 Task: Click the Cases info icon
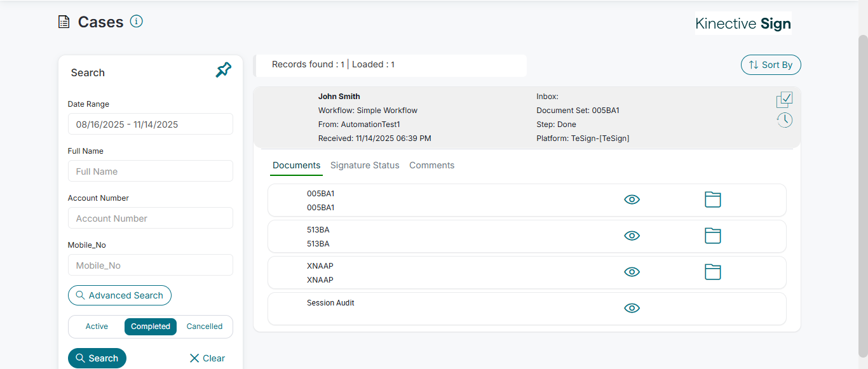(x=137, y=22)
